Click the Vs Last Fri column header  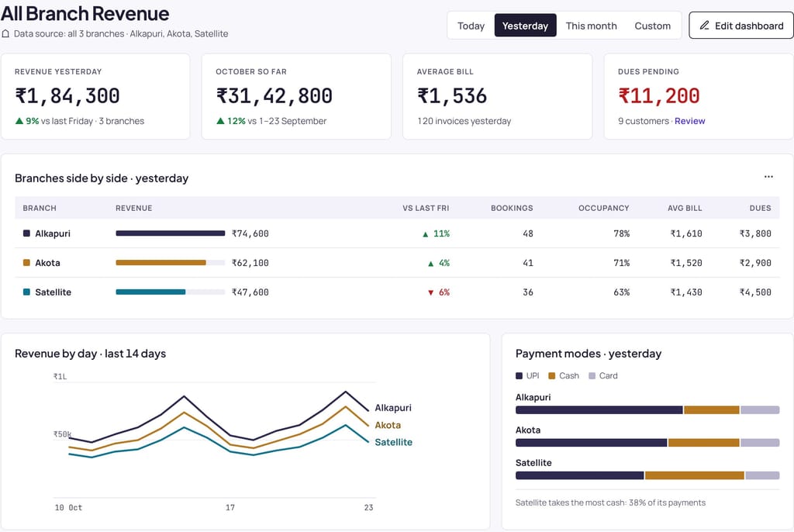pos(426,209)
